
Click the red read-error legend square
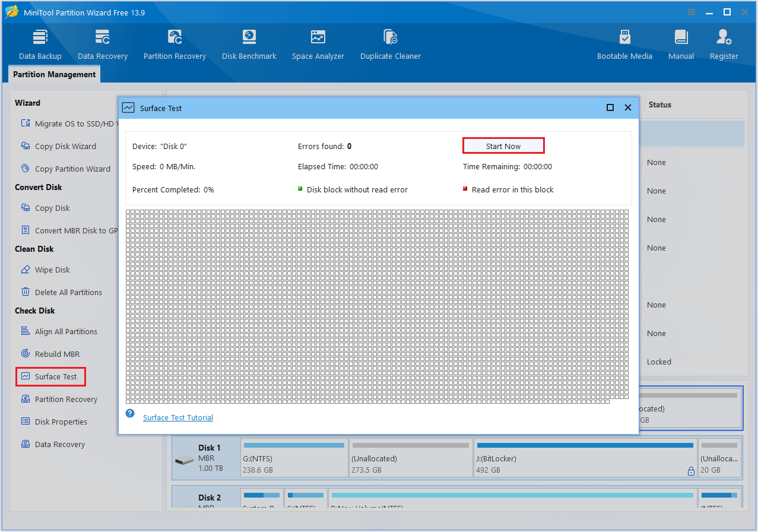point(465,189)
